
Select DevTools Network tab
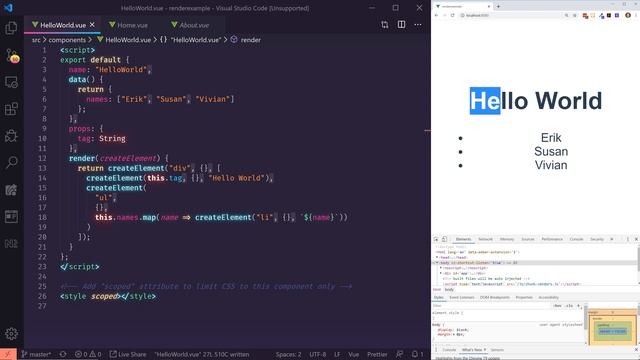(x=485, y=239)
